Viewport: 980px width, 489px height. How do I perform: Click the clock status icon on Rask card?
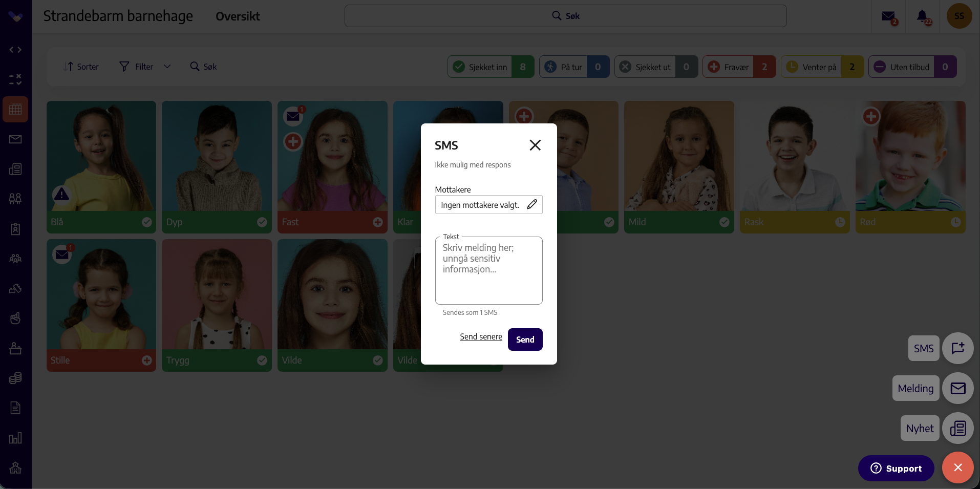(840, 222)
